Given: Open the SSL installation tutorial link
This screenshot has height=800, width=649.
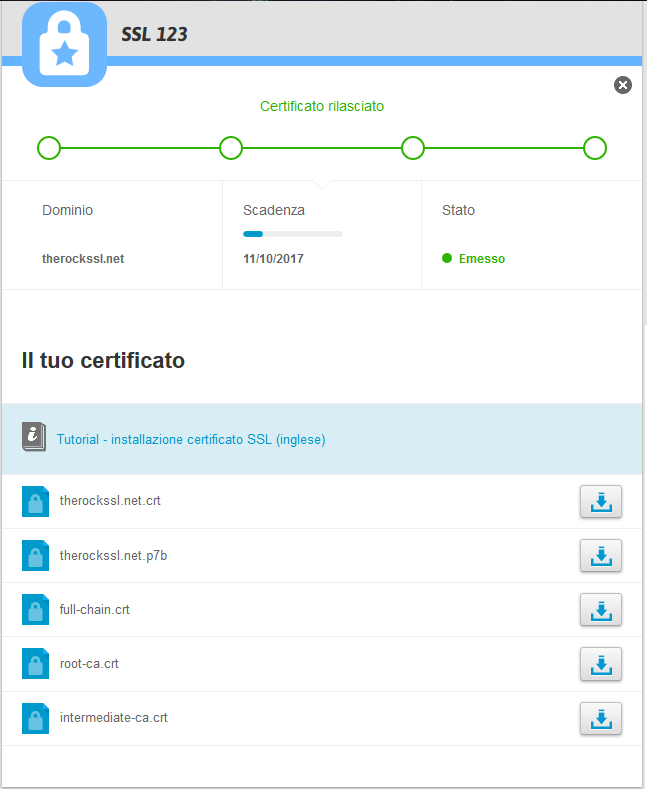Looking at the screenshot, I should click(191, 439).
